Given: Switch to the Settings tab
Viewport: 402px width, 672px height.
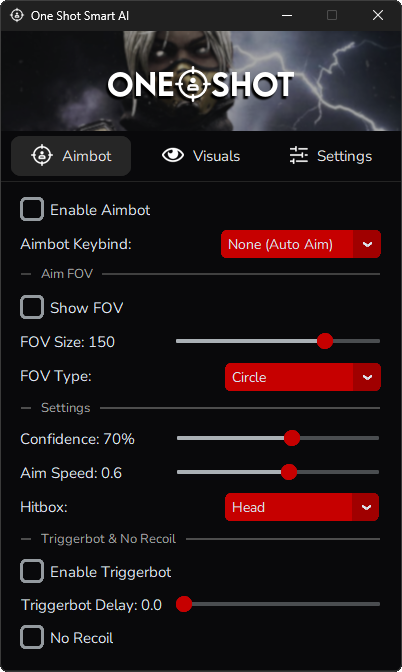Looking at the screenshot, I should (x=331, y=156).
